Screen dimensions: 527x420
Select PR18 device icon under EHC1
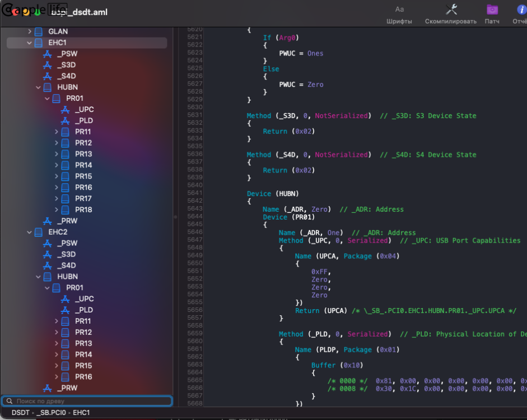[x=65, y=209]
